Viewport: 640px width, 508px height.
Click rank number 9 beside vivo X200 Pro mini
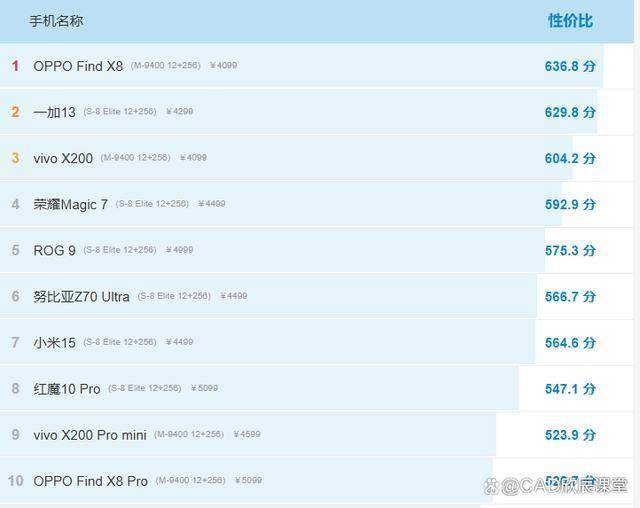coord(15,435)
